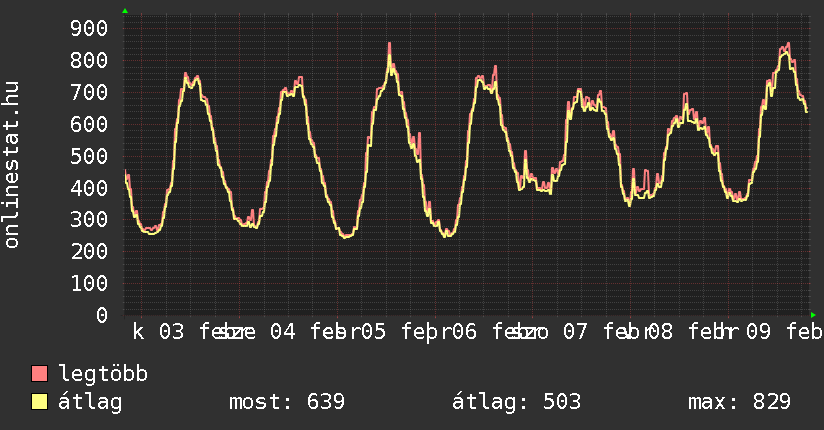Viewport: 824px width, 430px height.
Task: Select the 03 date label on x-axis
Action: click(x=172, y=331)
